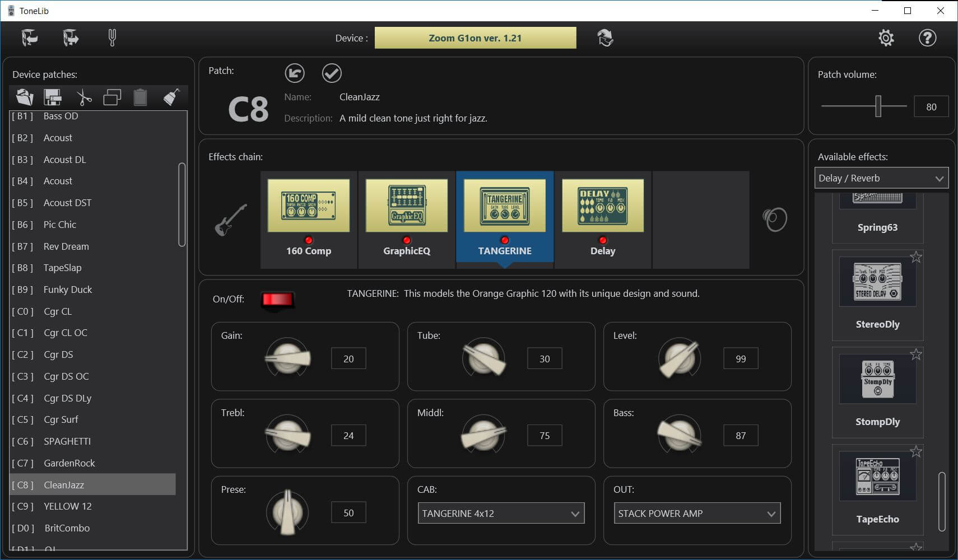Image resolution: width=958 pixels, height=560 pixels.
Task: Select patch C9 YELLOW 12
Action: pos(93,506)
